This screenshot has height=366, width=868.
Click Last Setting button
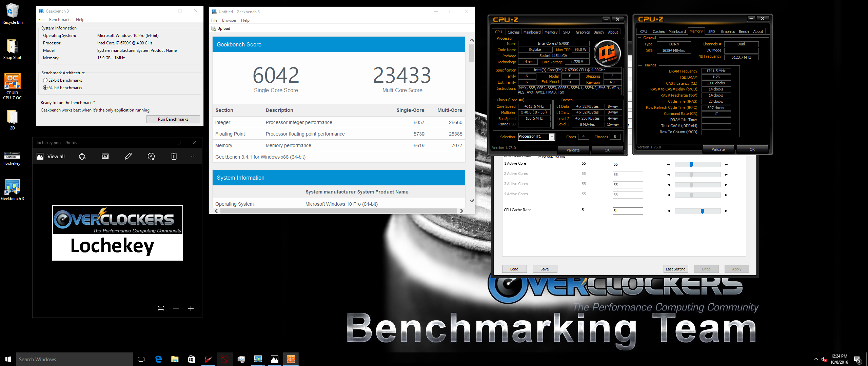[x=675, y=269]
